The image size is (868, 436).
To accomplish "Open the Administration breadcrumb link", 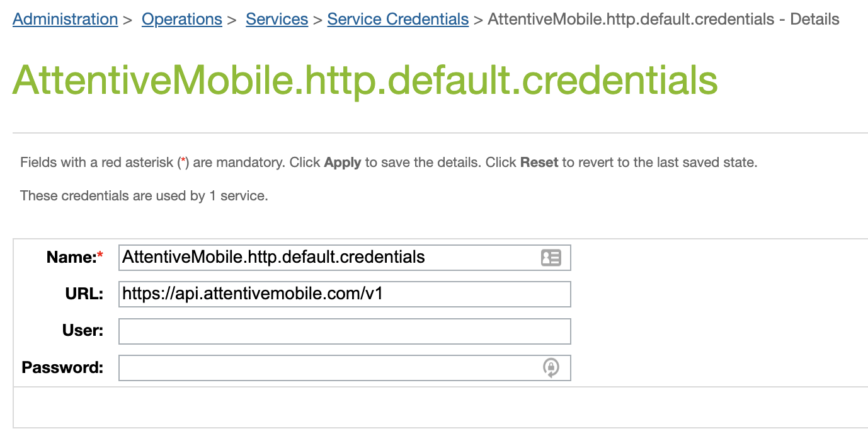I will point(65,19).
